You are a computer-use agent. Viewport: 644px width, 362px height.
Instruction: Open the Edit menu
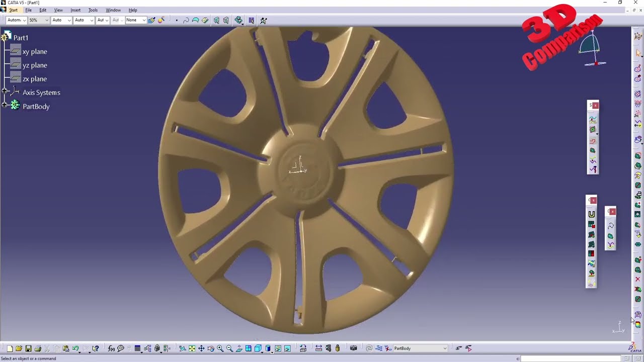tap(43, 10)
